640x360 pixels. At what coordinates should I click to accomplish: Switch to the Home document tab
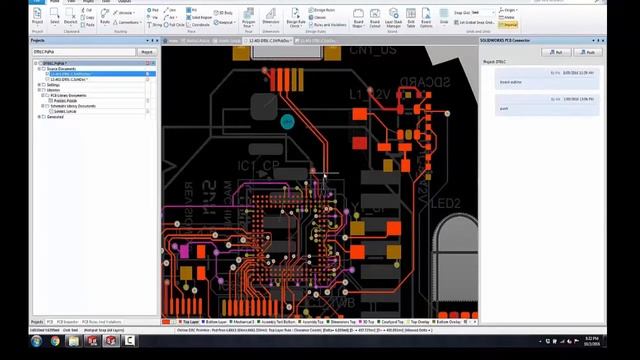click(x=171, y=41)
